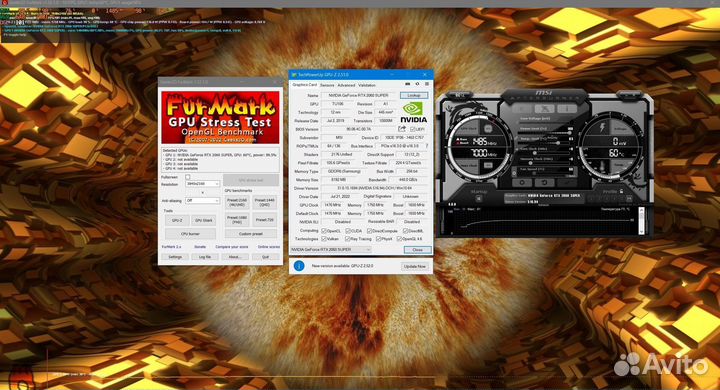Open the Afterburner settings gear button
This screenshot has height=390, width=720.
[522, 182]
